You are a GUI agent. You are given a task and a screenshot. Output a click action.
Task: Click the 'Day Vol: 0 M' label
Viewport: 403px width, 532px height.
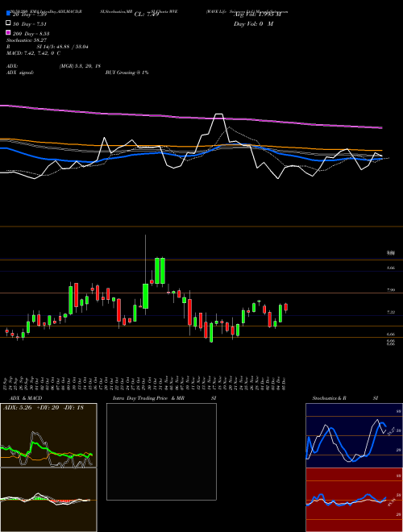[x=254, y=23]
